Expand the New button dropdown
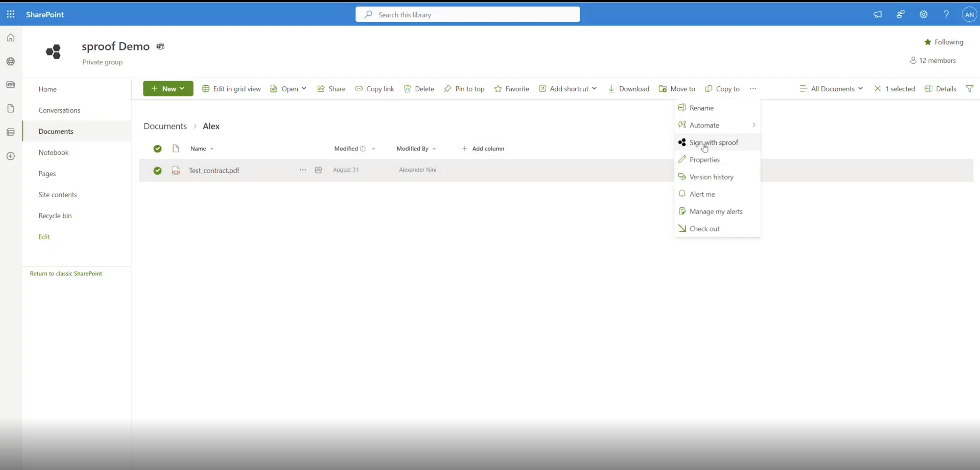The image size is (980, 470). pyautogui.click(x=182, y=89)
